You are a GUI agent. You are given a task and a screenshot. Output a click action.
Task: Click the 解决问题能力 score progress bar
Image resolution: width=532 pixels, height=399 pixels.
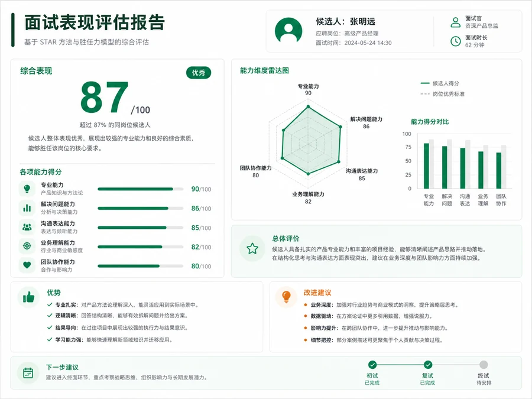click(x=141, y=208)
